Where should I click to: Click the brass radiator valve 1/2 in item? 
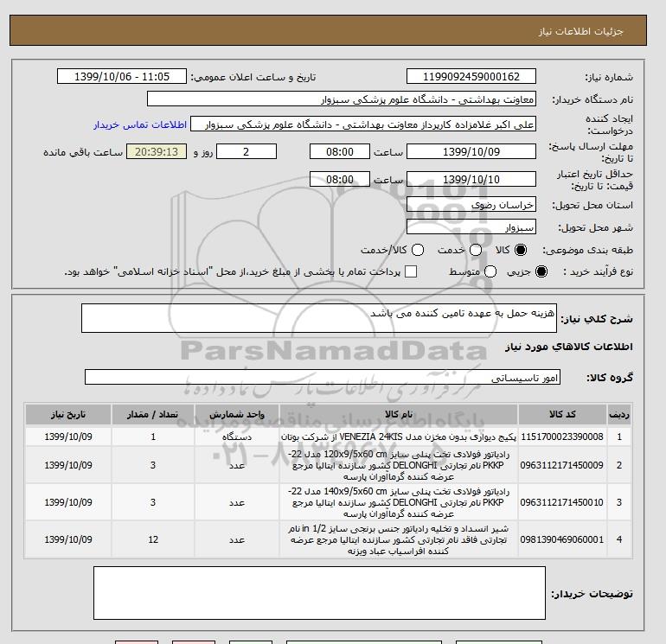click(x=399, y=539)
